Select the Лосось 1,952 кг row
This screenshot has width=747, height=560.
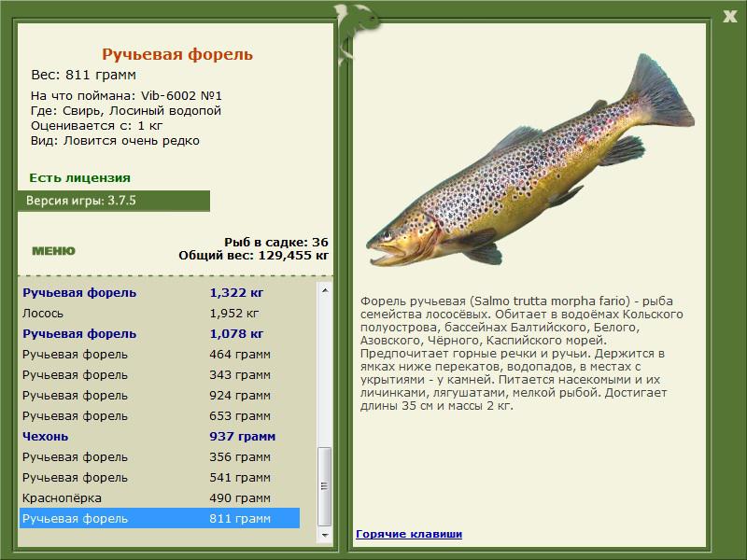pyautogui.click(x=160, y=314)
